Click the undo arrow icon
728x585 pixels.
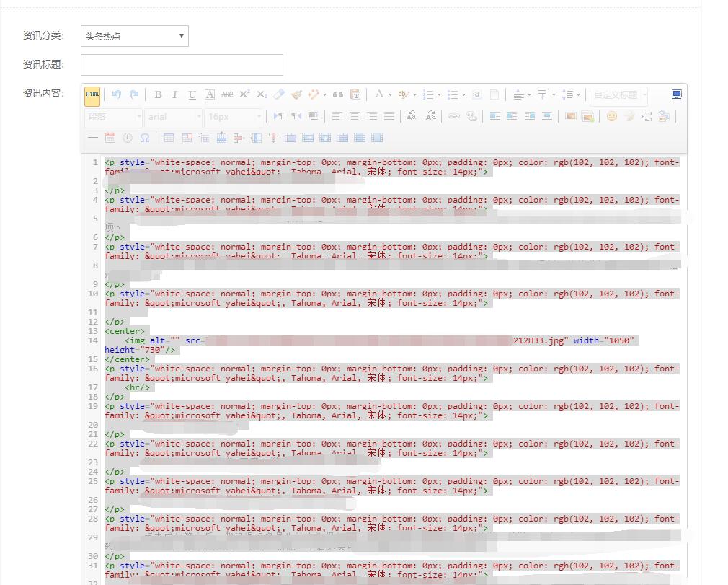tap(117, 94)
